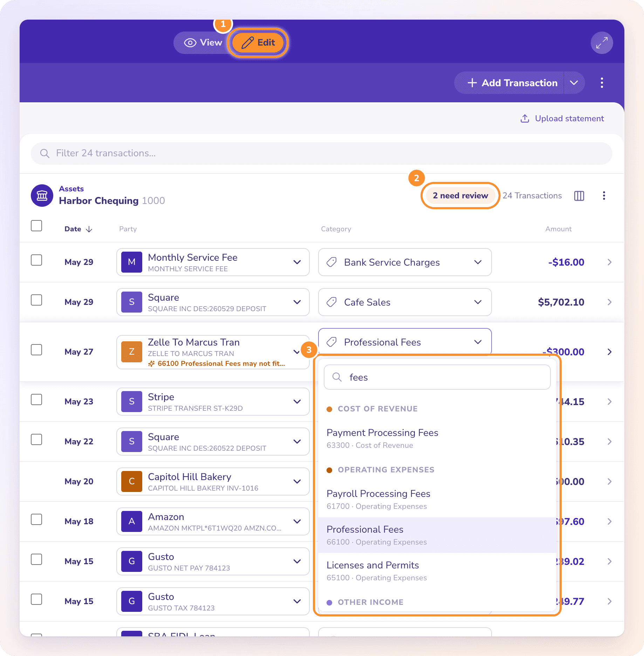This screenshot has height=656, width=644.
Task: Open details arrow for the Stripe row
Action: pyautogui.click(x=609, y=402)
